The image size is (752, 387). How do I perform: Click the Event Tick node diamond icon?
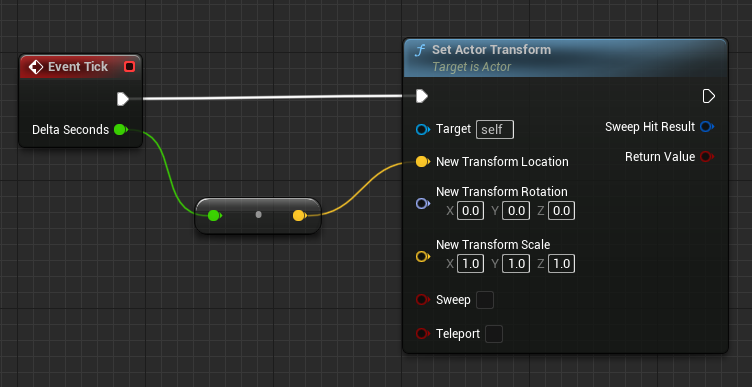pyautogui.click(x=36, y=67)
